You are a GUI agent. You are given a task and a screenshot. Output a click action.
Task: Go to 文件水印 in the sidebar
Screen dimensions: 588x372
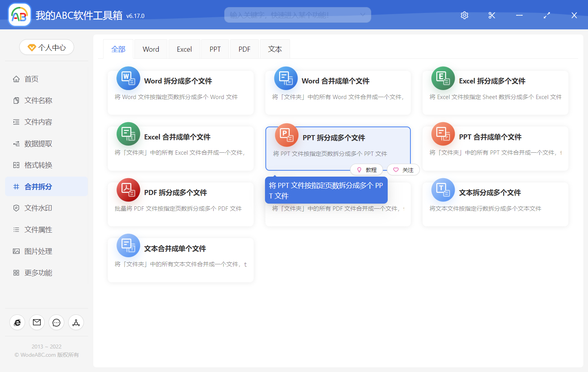tap(38, 208)
